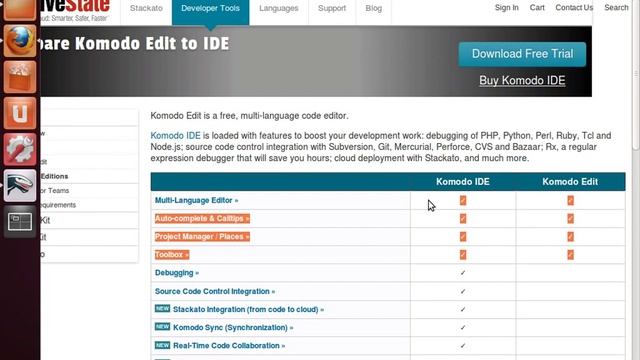
Task: Open Source Code Control Integration link
Action: coord(215,291)
